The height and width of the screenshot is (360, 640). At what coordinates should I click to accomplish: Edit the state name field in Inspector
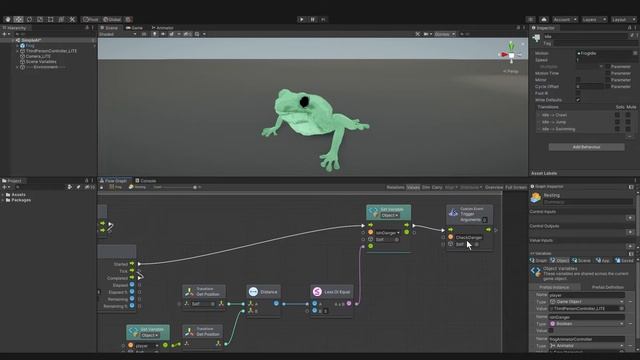coord(584,36)
